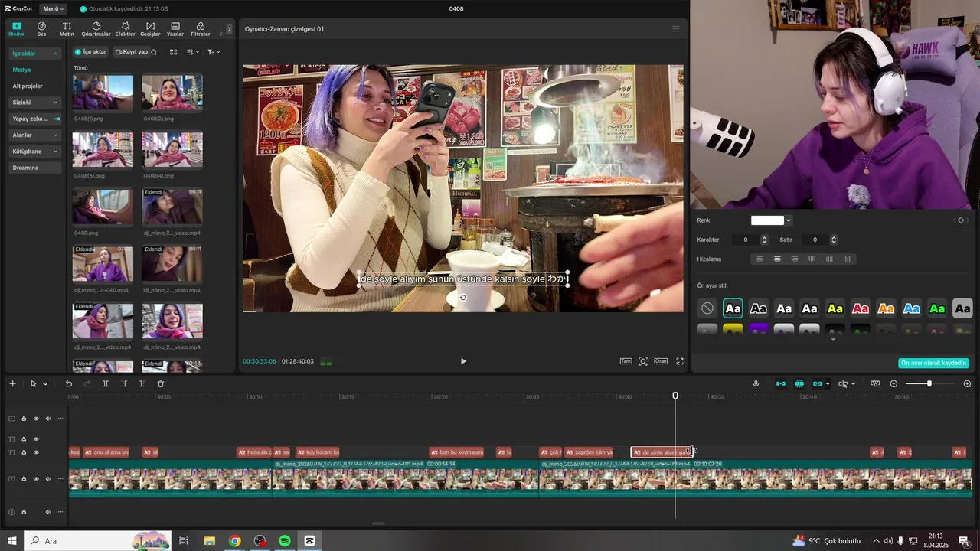Lock the main video track
This screenshot has width=980, height=551.
24,479
